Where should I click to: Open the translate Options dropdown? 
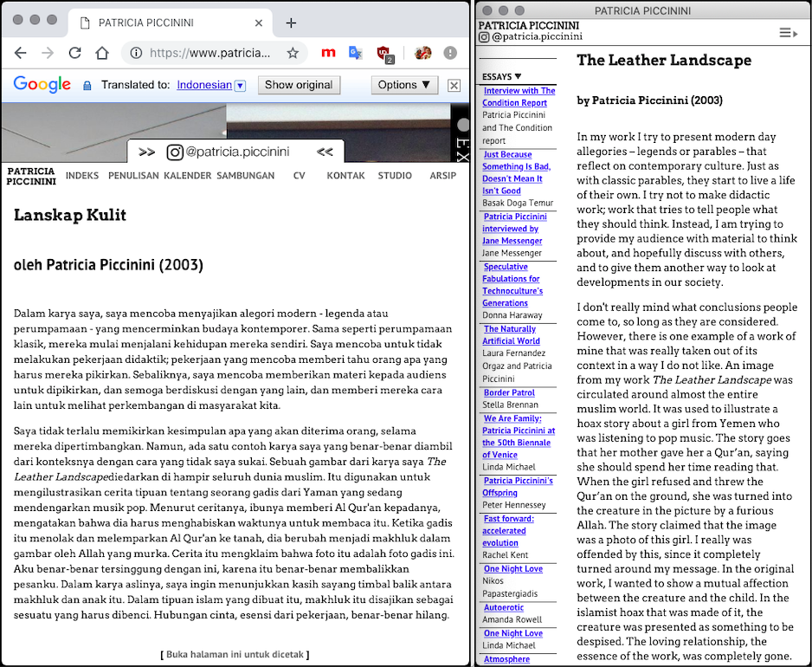tap(403, 85)
